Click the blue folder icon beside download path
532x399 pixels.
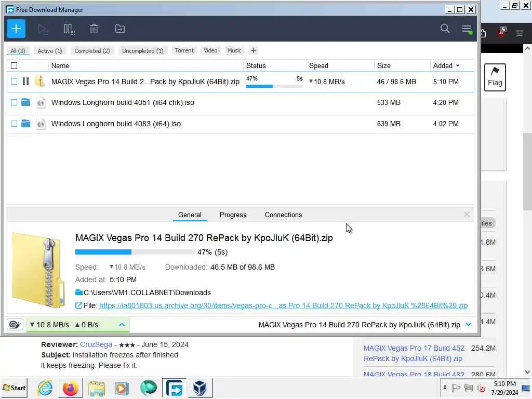(x=79, y=292)
